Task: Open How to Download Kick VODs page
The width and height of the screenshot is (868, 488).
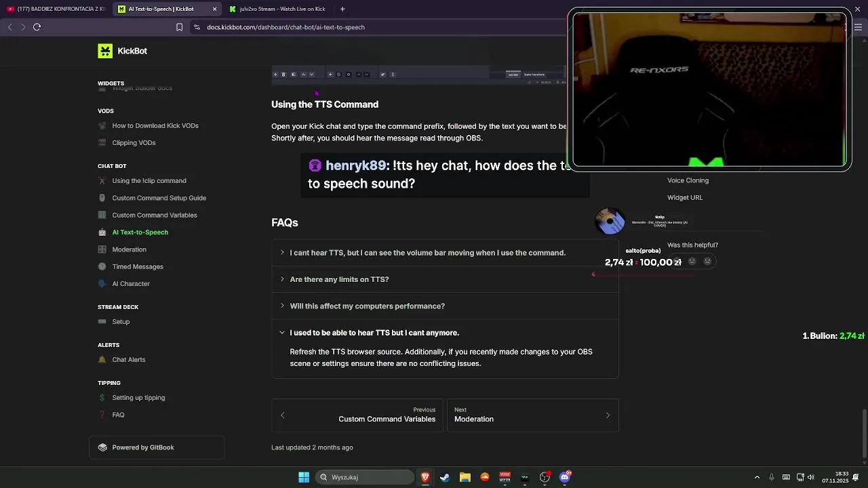Action: pos(155,125)
